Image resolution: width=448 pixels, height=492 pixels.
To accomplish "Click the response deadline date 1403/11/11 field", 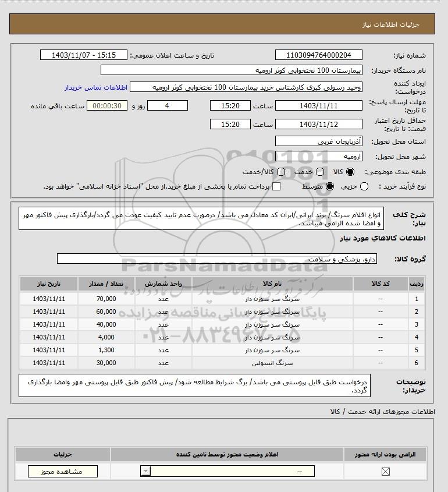I will tap(318, 106).
